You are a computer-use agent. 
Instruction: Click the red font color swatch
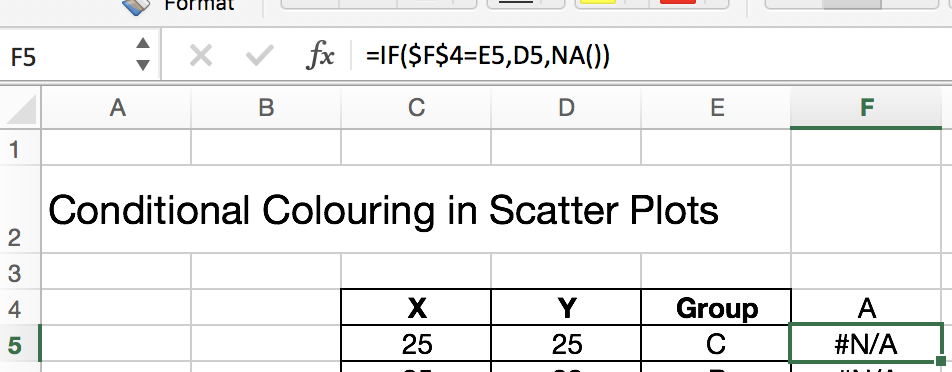678,2
